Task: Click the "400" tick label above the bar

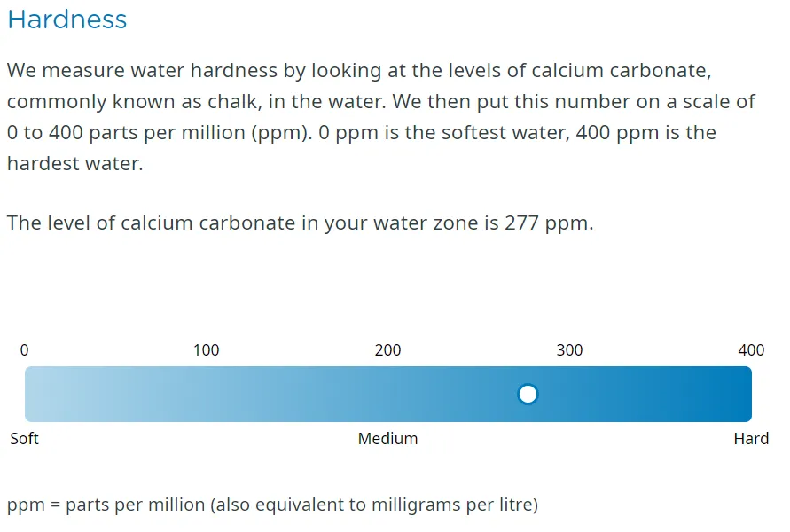Action: coord(751,350)
